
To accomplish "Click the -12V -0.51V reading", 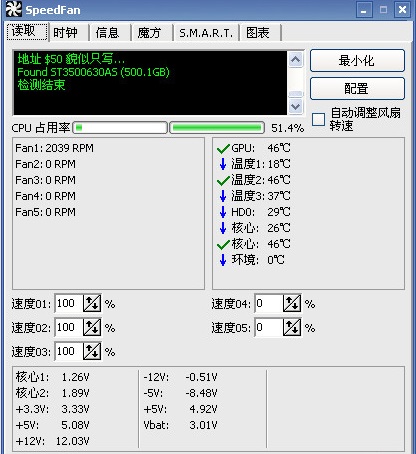I will pyautogui.click(x=180, y=377).
